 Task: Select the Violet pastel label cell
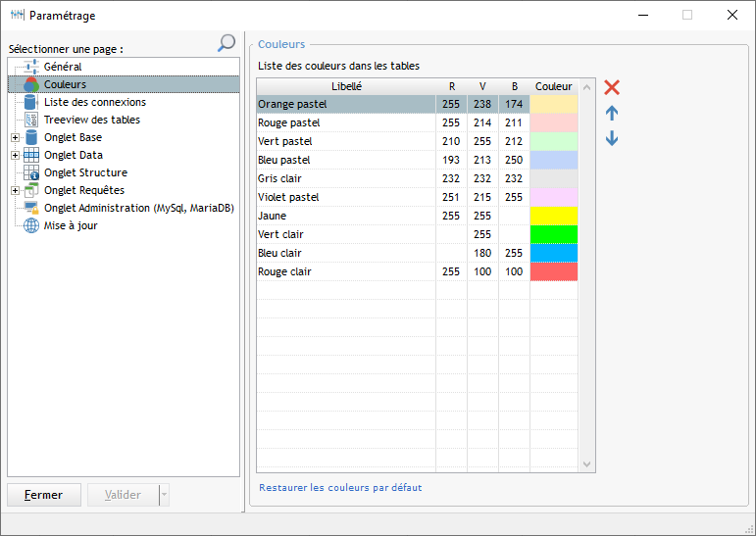coord(346,197)
